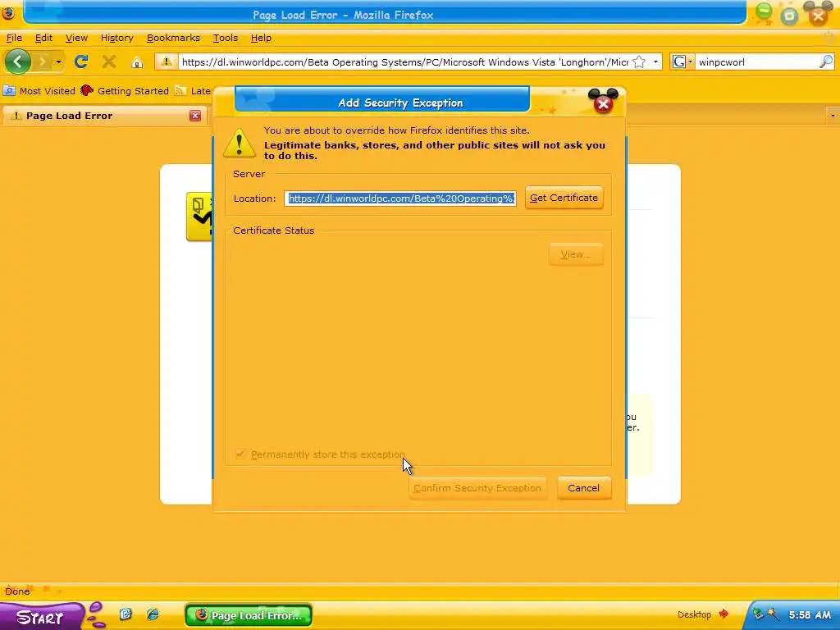This screenshot has height=630, width=840.
Task: Open the Tools menu
Action: click(x=225, y=38)
